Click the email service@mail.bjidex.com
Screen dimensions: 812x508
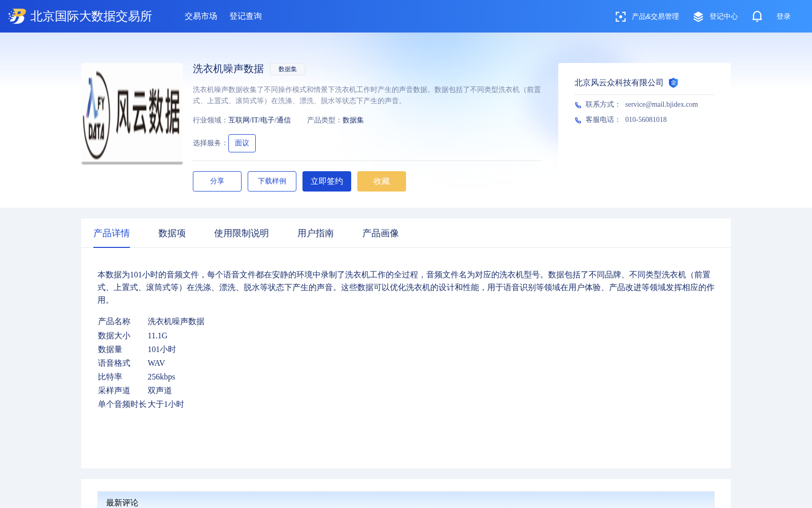(662, 105)
